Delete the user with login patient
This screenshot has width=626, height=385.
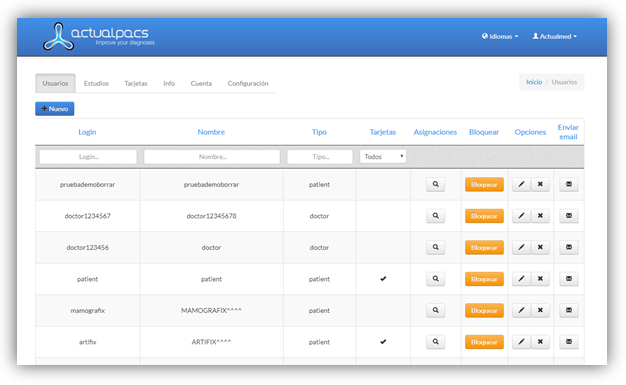pos(540,279)
